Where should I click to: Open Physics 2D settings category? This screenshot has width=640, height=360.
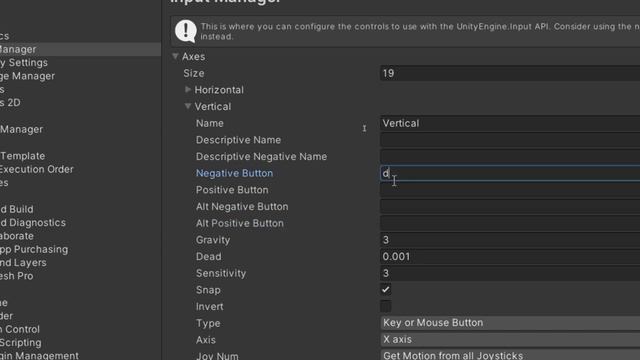pos(10,103)
